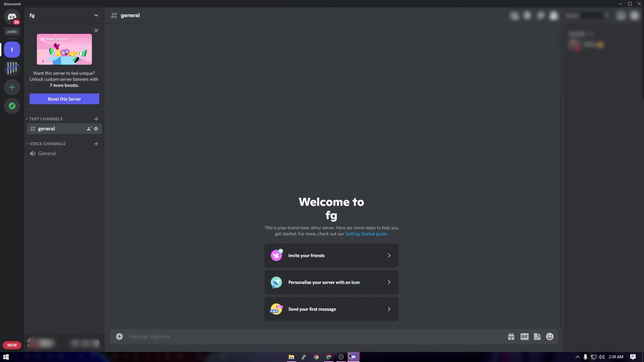This screenshot has width=644, height=362.
Task: Select the general text channel
Action: click(x=47, y=129)
